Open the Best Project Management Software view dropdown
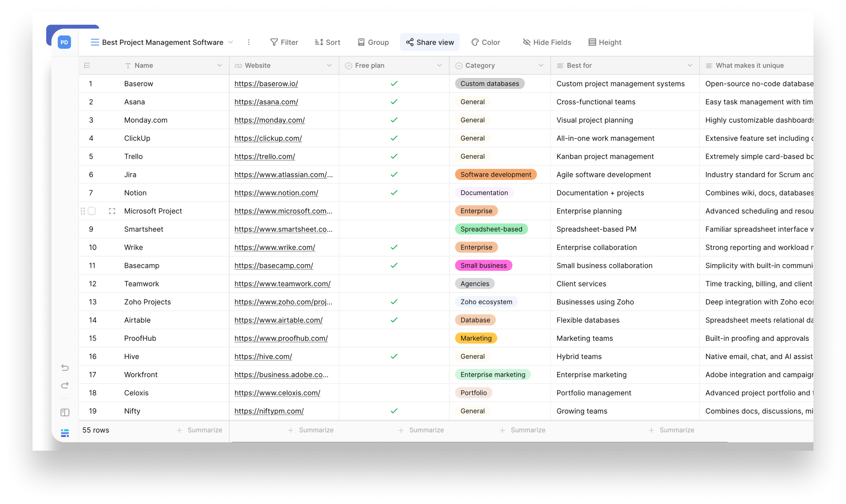 coord(231,42)
